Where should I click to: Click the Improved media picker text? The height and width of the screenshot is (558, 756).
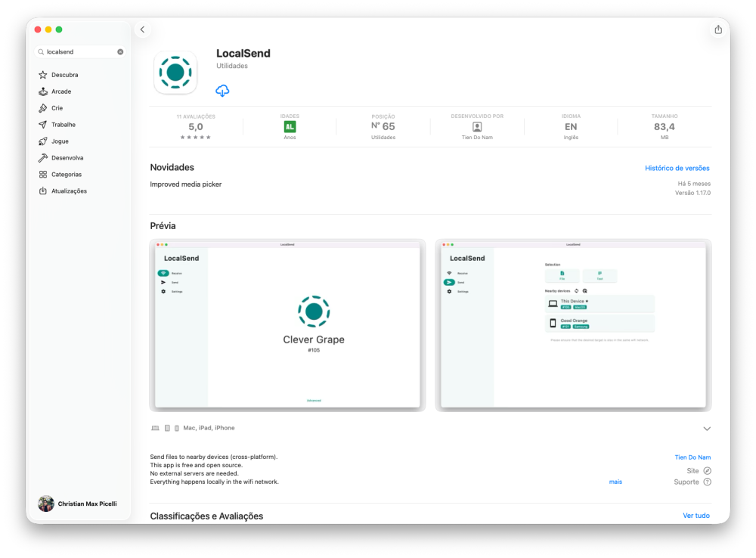pos(186,184)
